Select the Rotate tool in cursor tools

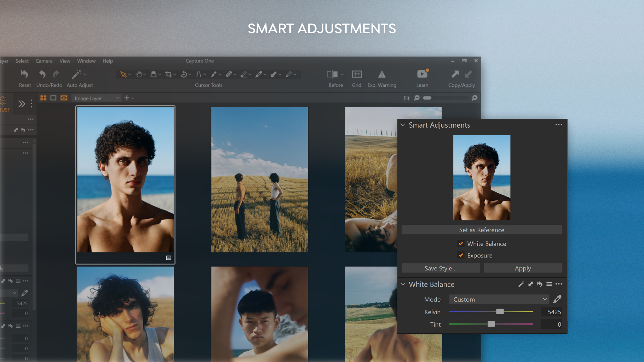184,74
